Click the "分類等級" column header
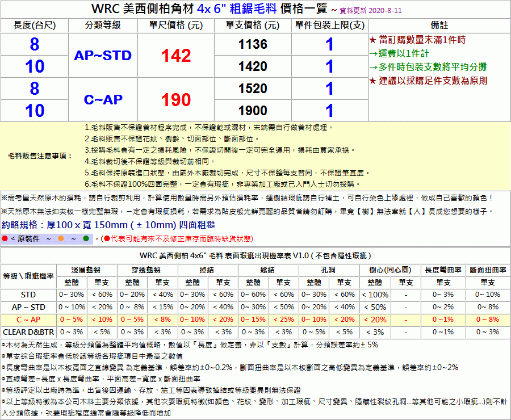Image resolution: width=511 pixels, height=420 pixels. [x=103, y=26]
